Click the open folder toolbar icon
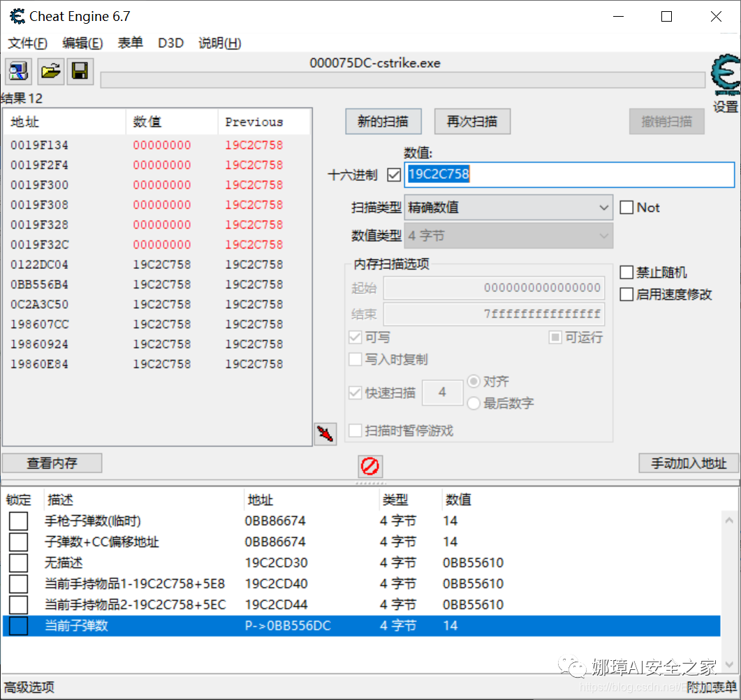The height and width of the screenshot is (700, 741). (50, 71)
